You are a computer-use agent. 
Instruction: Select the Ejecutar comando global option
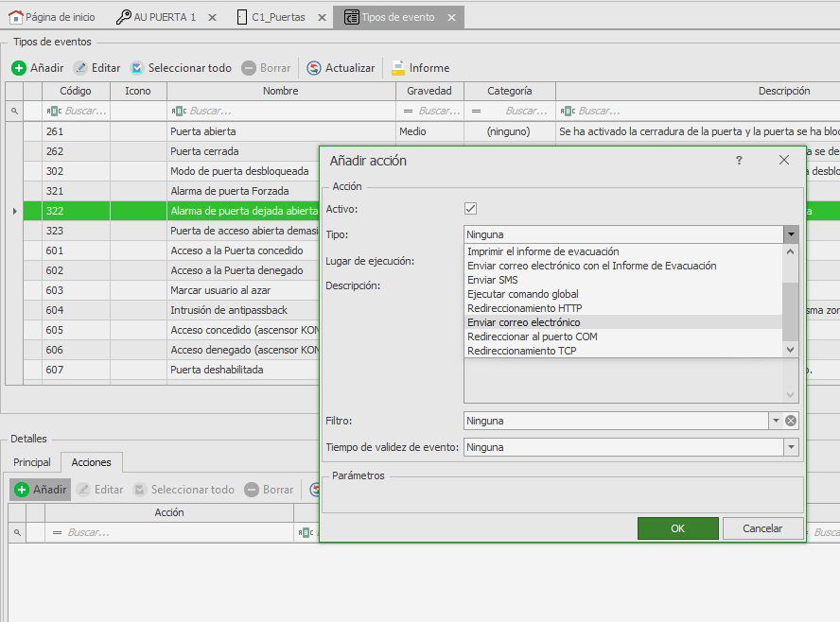pyautogui.click(x=623, y=294)
